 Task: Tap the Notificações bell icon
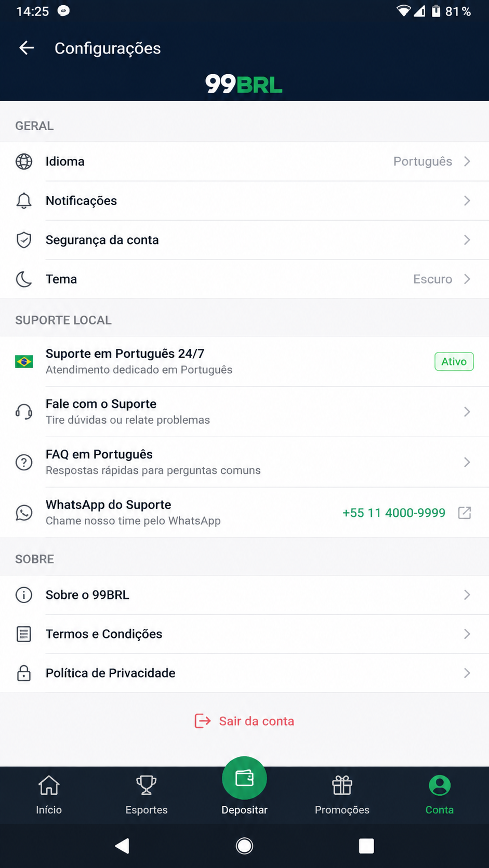click(x=24, y=201)
